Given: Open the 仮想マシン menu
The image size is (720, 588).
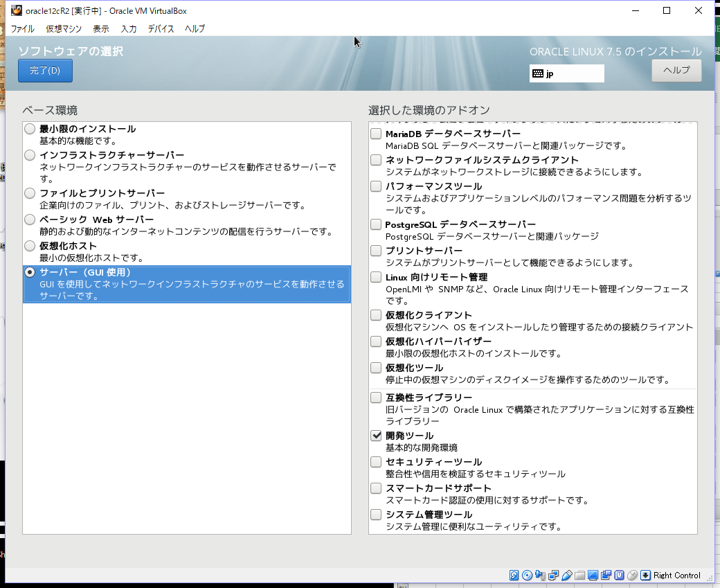Looking at the screenshot, I should coord(64,28).
